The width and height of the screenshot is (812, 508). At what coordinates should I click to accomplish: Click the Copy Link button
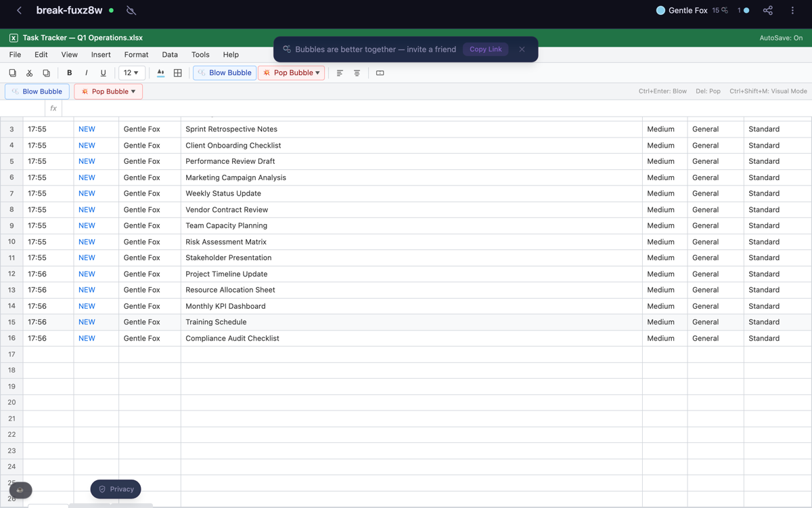coord(486,49)
